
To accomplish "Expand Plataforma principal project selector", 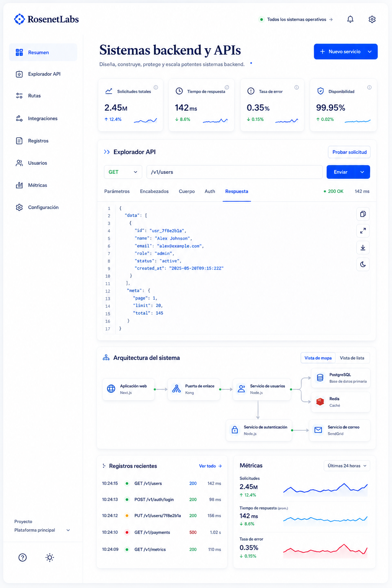I will 42,530.
